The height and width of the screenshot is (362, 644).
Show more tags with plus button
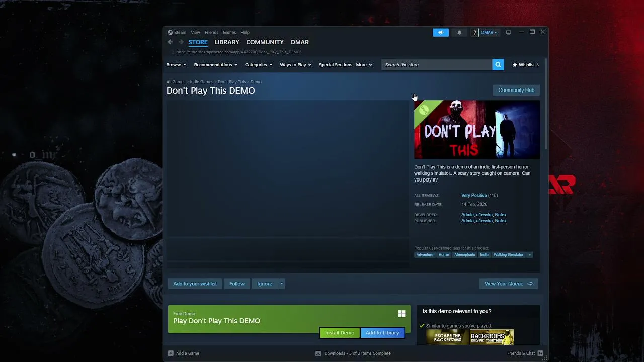(530, 255)
